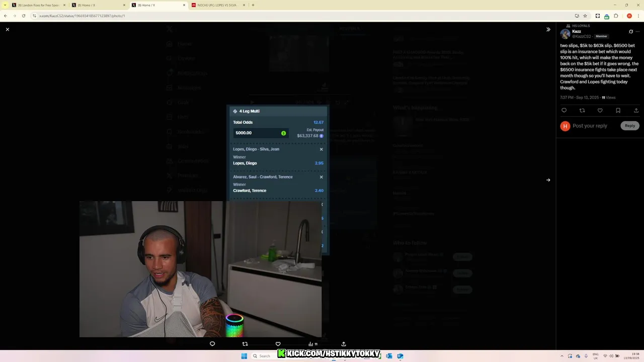Click the green MX extension icon
644x362 pixels.
607,16
